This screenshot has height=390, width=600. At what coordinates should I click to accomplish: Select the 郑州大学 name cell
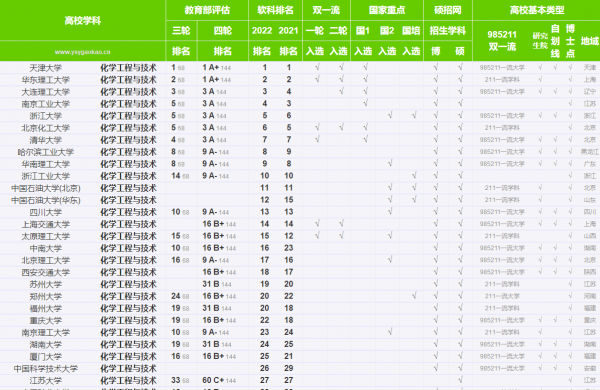46,297
